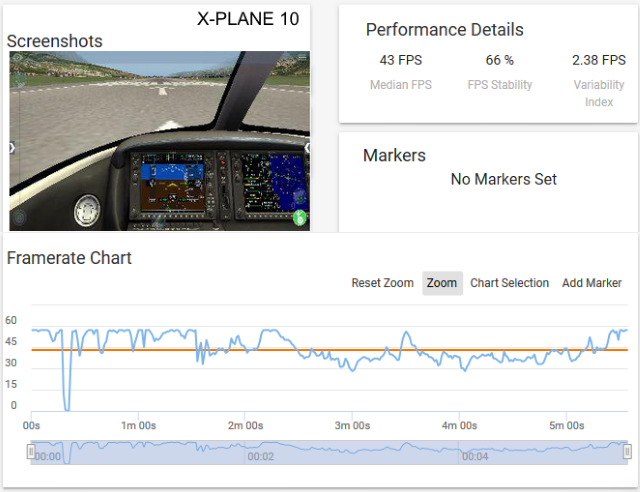Screen dimensions: 640x492
Task: Click the range navigator at 00:02
Action: click(x=260, y=456)
